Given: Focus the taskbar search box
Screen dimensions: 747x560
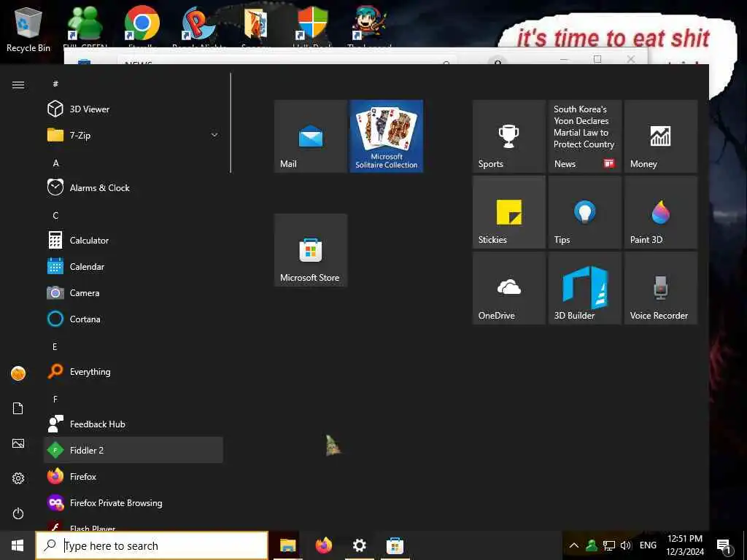Looking at the screenshot, I should pos(152,545).
